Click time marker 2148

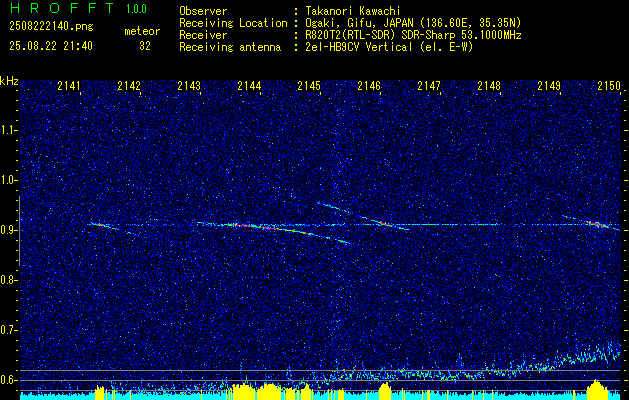[x=489, y=85]
